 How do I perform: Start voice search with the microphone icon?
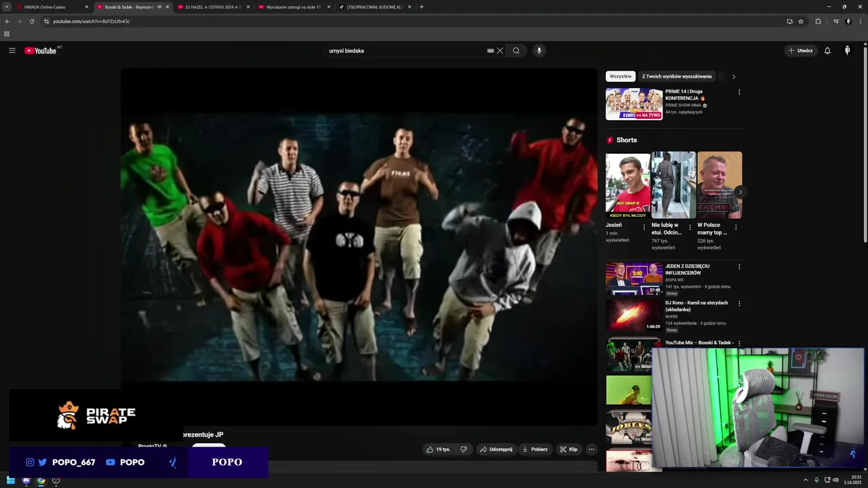click(539, 51)
